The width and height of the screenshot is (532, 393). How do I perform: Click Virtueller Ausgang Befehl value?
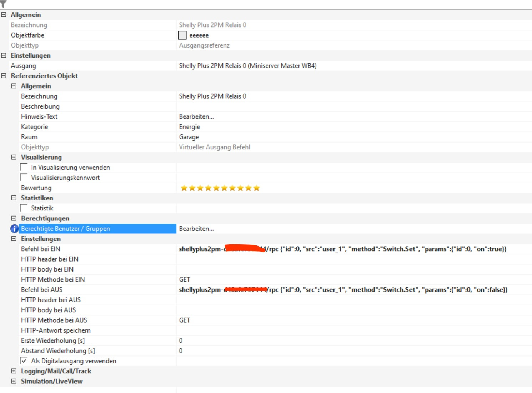(215, 147)
